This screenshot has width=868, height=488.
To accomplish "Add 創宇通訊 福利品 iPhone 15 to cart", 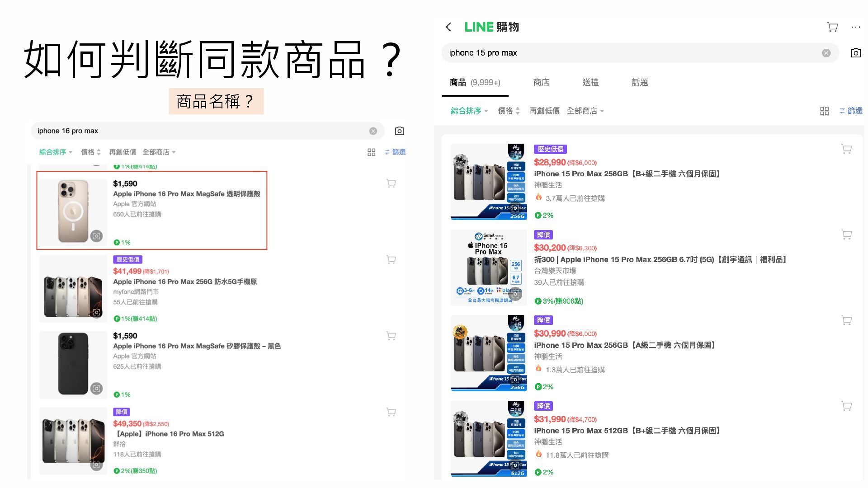I will click(846, 235).
